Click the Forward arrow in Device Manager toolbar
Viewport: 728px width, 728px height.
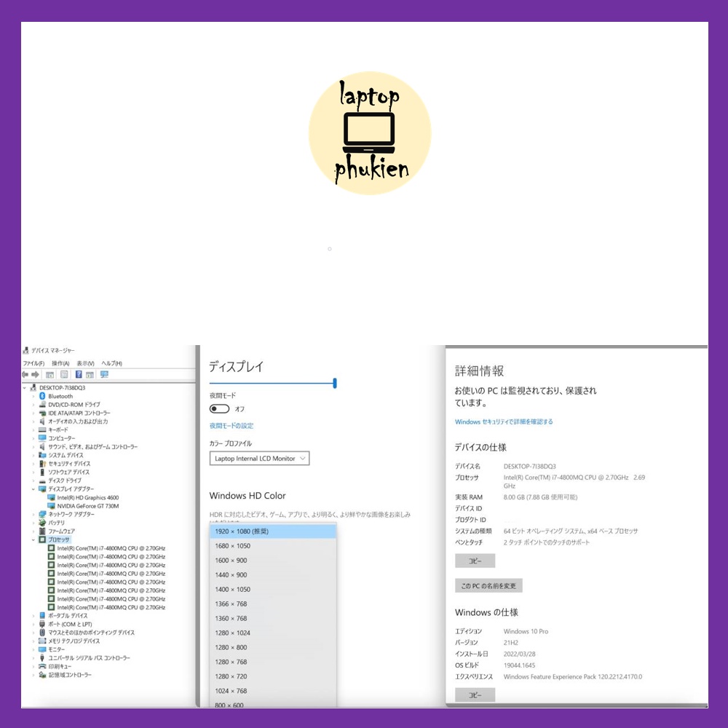click(35, 374)
